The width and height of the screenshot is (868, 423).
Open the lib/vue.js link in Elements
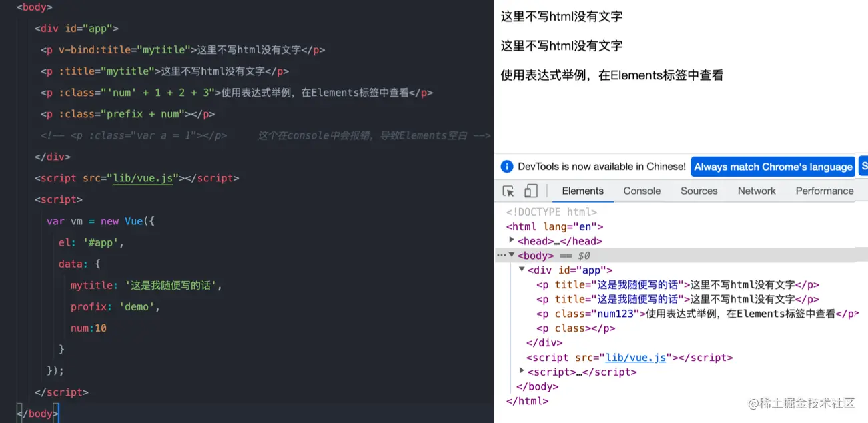(636, 358)
